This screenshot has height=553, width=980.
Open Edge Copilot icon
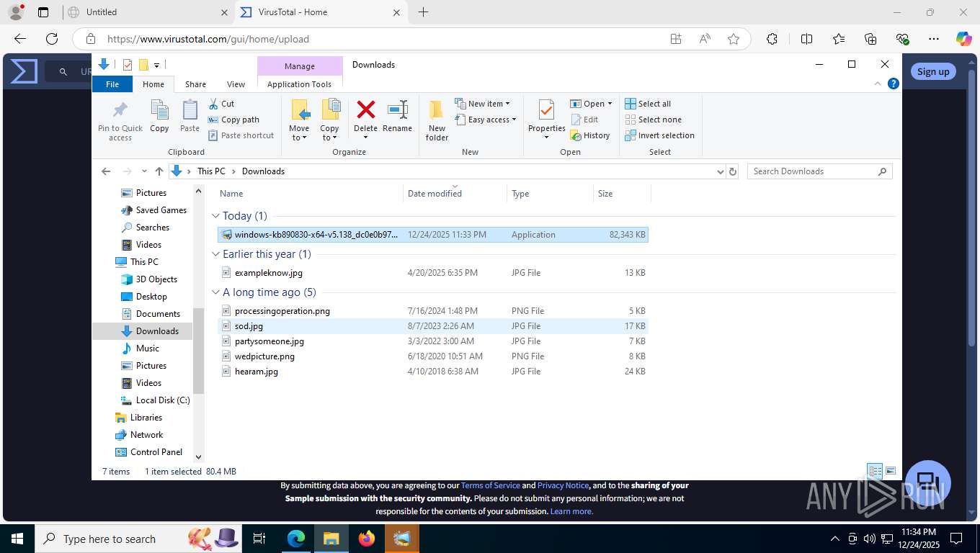coord(964,39)
